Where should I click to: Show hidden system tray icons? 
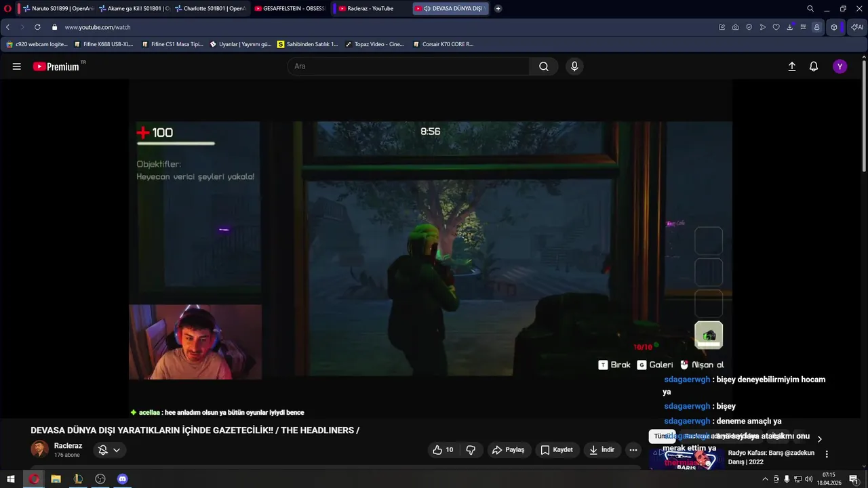click(765, 479)
